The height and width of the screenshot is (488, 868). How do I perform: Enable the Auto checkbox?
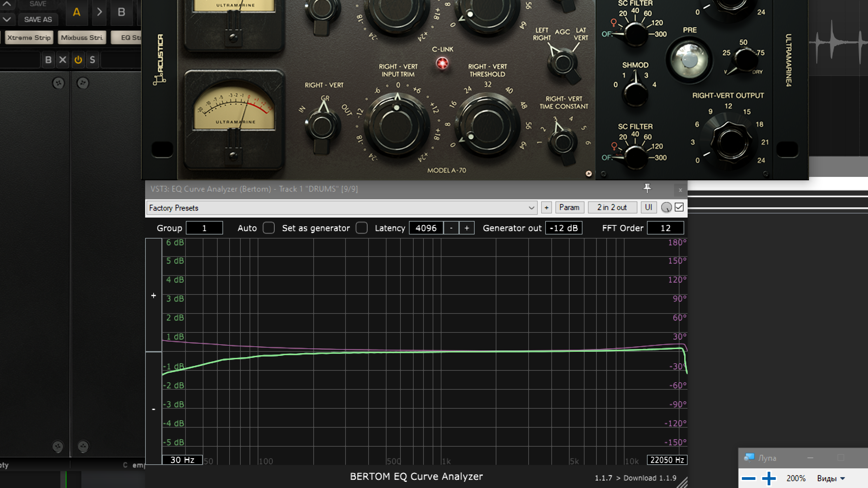pos(269,228)
